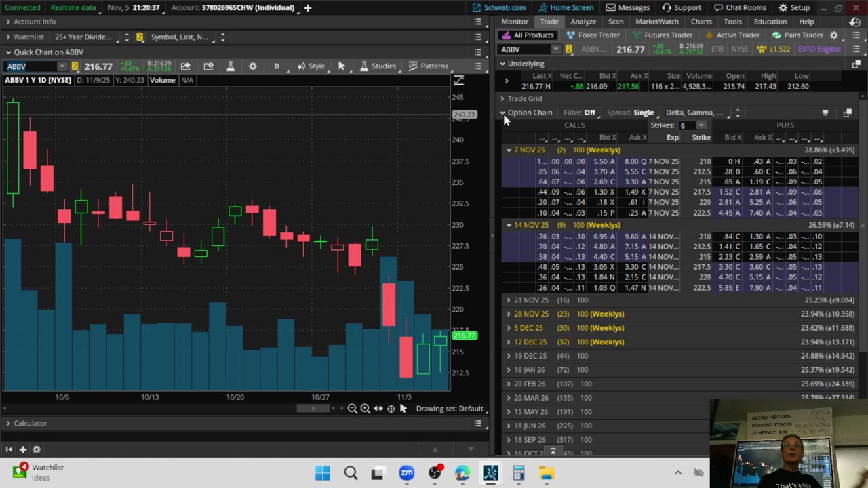The image size is (868, 488).
Task: Click the plus icon next to Account number
Action: click(307, 8)
